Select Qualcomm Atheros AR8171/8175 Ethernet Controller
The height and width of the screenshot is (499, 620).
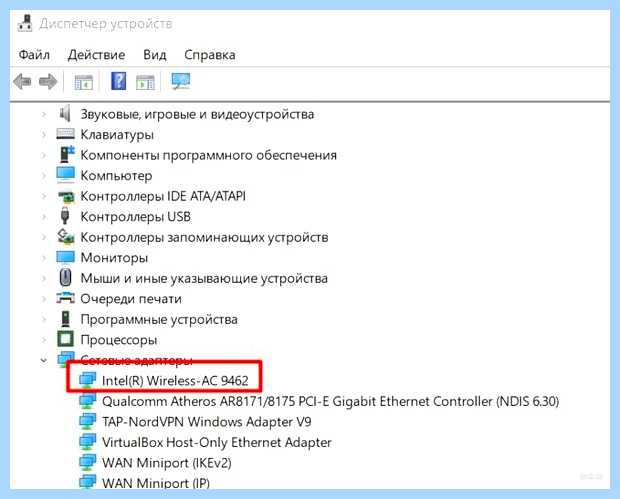(331, 401)
